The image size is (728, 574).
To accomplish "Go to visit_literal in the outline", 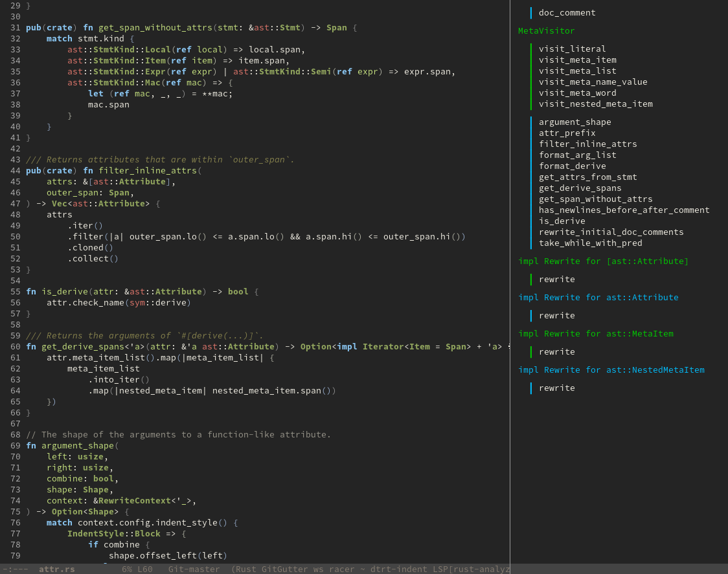I will click(572, 49).
